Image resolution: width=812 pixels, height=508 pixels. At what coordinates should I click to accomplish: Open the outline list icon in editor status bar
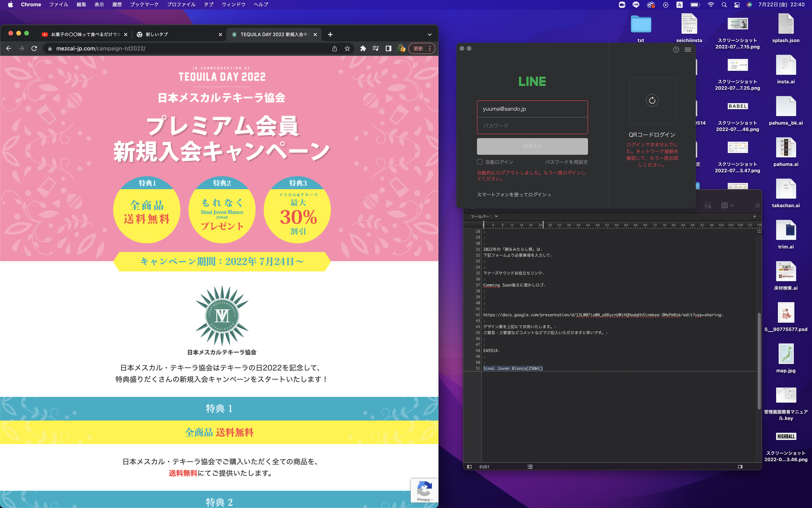coord(530,467)
